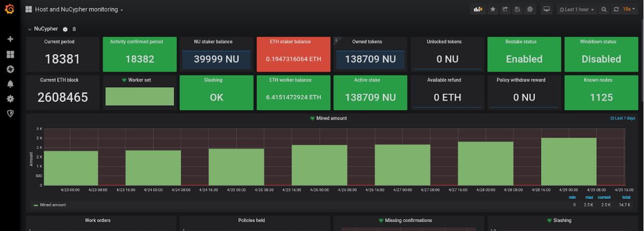Open the Explore compass icon in sidebar
The height and width of the screenshot is (231, 644).
point(10,69)
